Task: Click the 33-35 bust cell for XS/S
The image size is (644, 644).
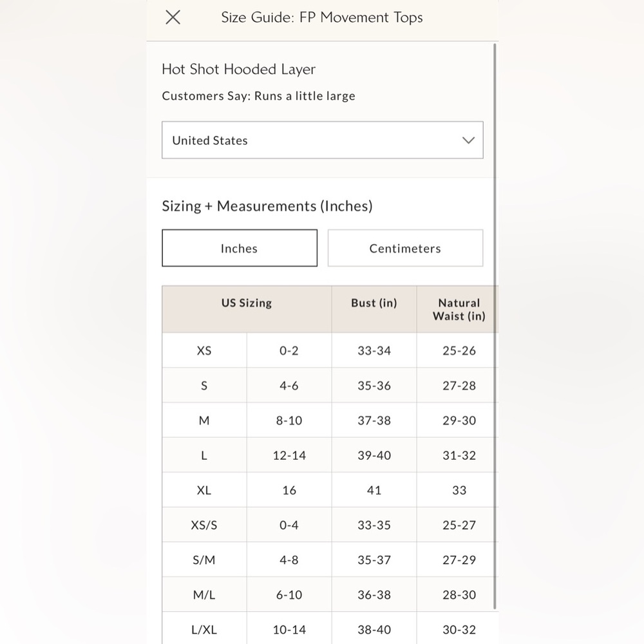Action: [x=374, y=526]
